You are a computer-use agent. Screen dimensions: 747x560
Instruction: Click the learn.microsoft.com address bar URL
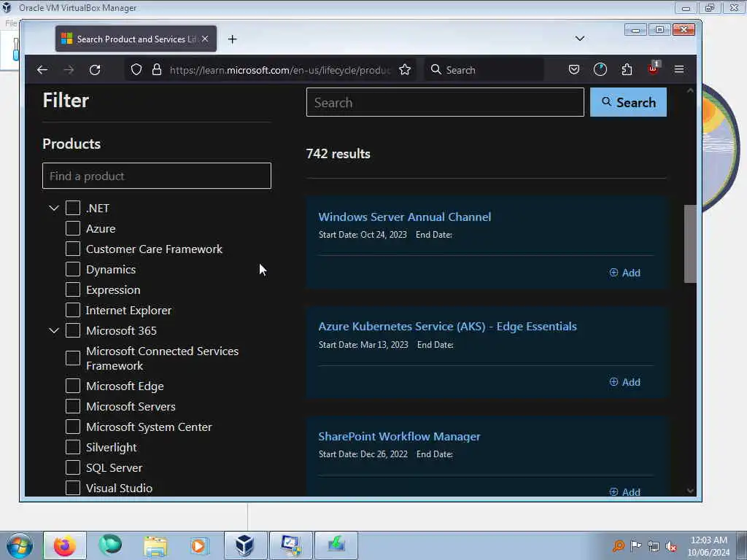coord(280,70)
